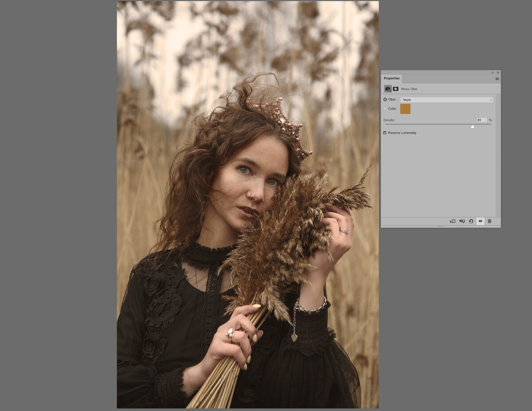Click the Density slider handle
Viewport: 532px width, 411px height.
coord(473,126)
